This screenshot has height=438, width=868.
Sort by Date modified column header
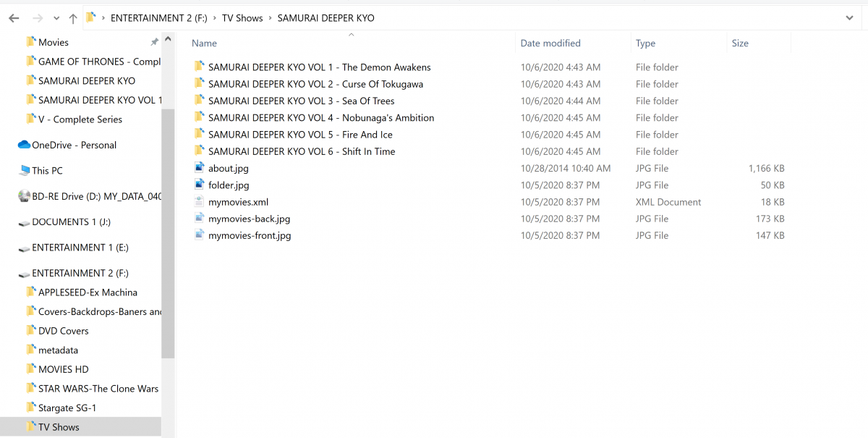point(550,43)
